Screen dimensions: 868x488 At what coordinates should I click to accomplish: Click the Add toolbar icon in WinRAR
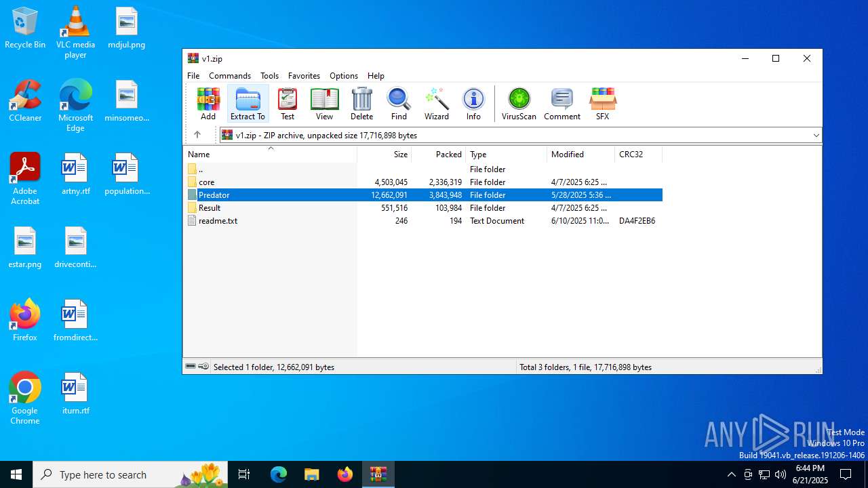[208, 104]
